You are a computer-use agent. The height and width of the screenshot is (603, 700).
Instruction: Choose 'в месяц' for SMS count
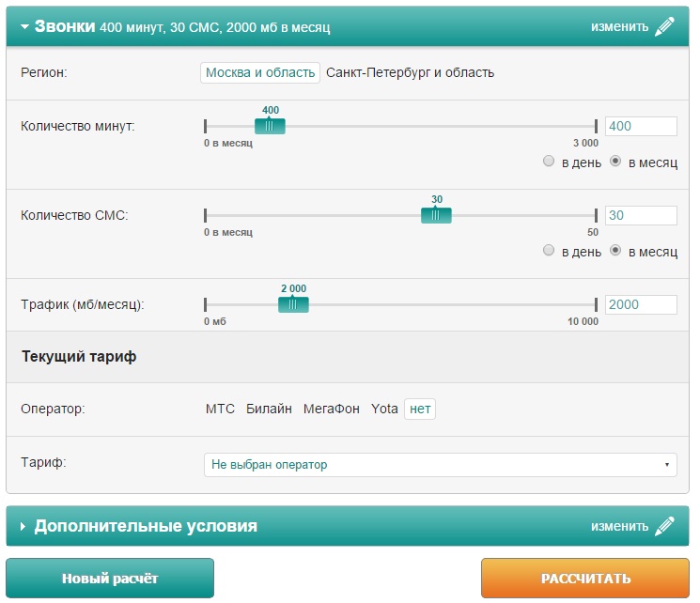point(616,251)
